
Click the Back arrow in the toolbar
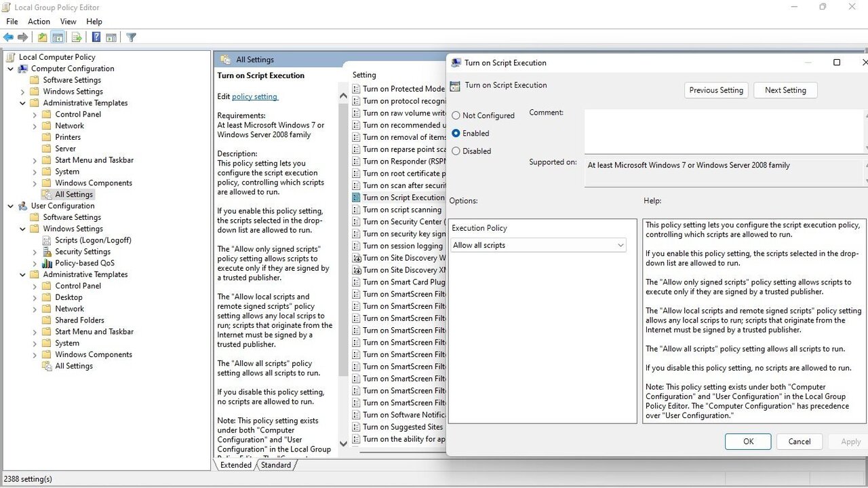point(9,37)
